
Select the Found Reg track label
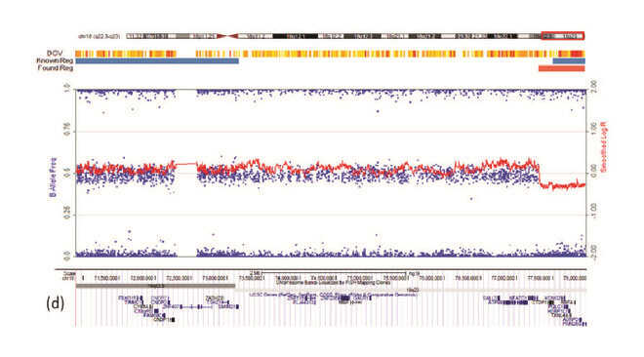(x=56, y=68)
